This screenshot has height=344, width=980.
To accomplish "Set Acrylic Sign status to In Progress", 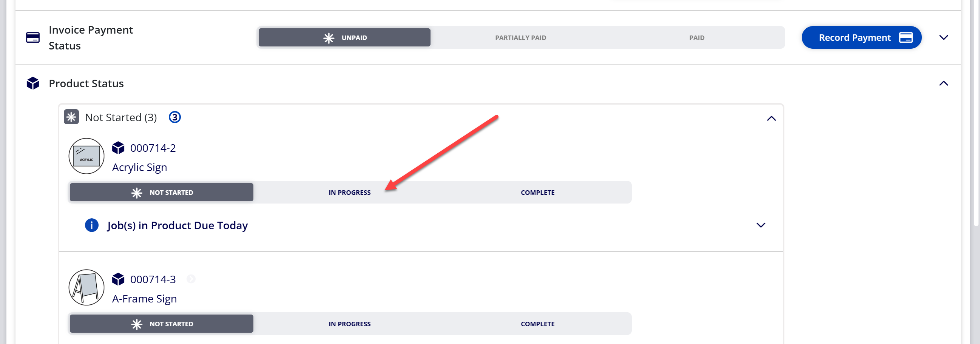I will pos(349,192).
